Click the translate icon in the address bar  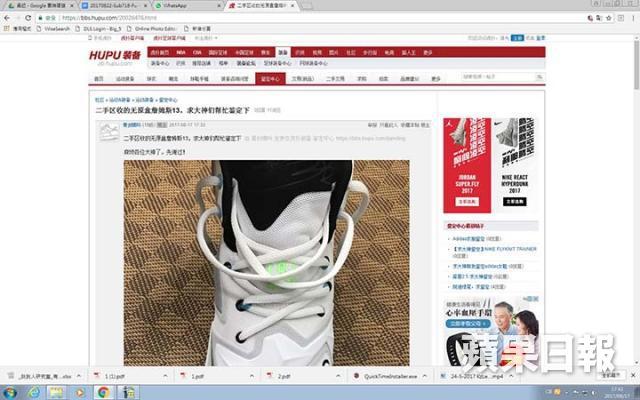tap(599, 18)
